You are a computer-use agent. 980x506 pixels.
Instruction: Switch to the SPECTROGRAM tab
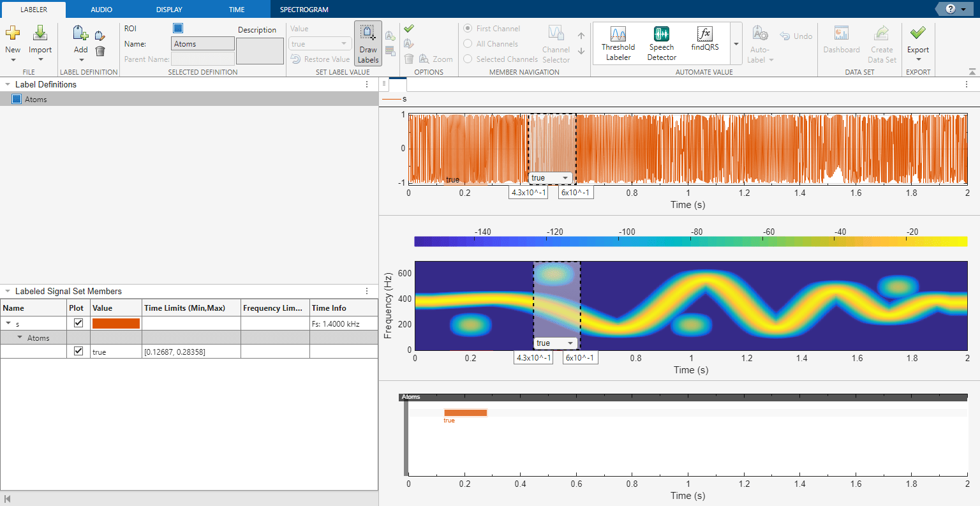tap(304, 10)
